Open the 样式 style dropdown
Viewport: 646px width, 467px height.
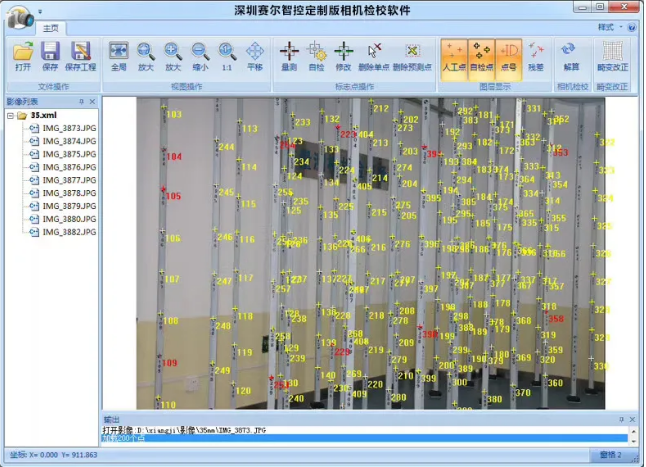tap(608, 27)
